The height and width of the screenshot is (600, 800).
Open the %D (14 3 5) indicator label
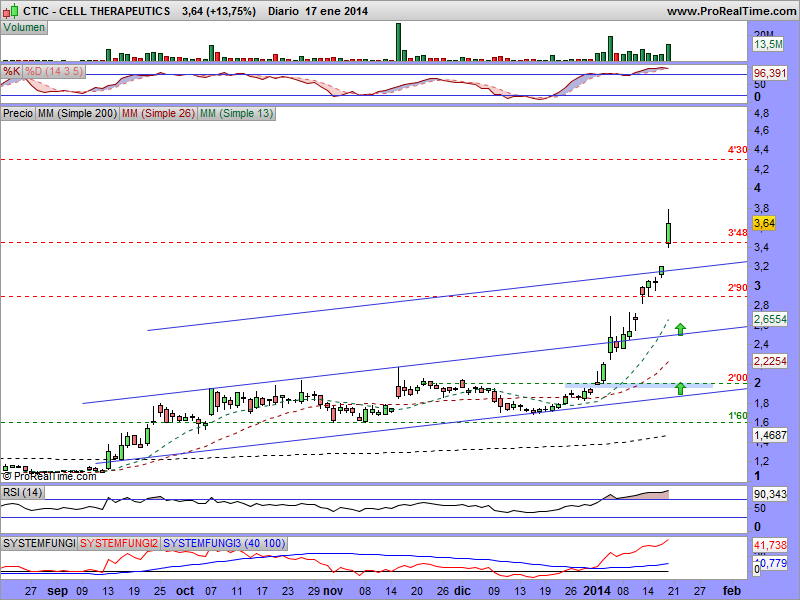pyautogui.click(x=54, y=71)
